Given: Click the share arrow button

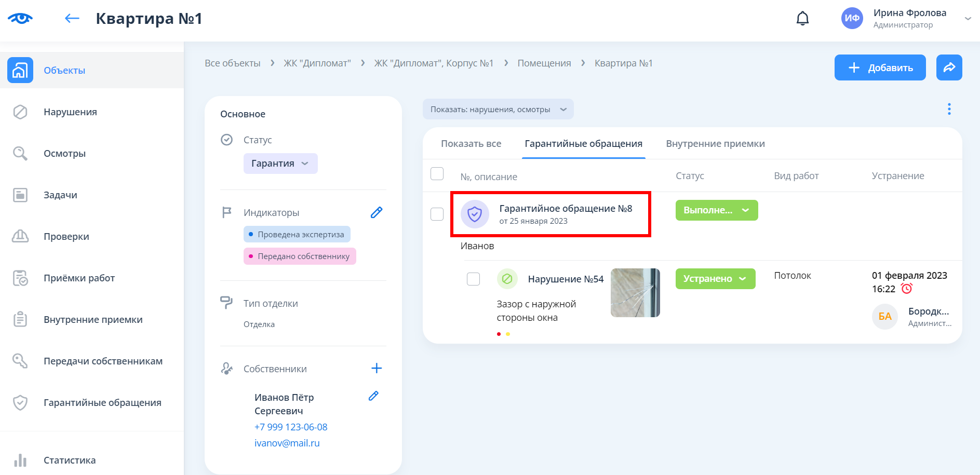Looking at the screenshot, I should point(949,67).
